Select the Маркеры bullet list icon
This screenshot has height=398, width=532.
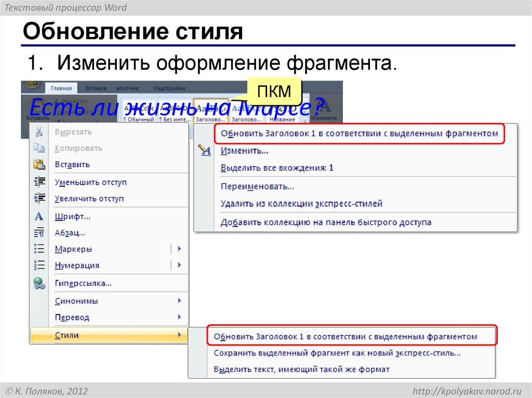tap(39, 249)
